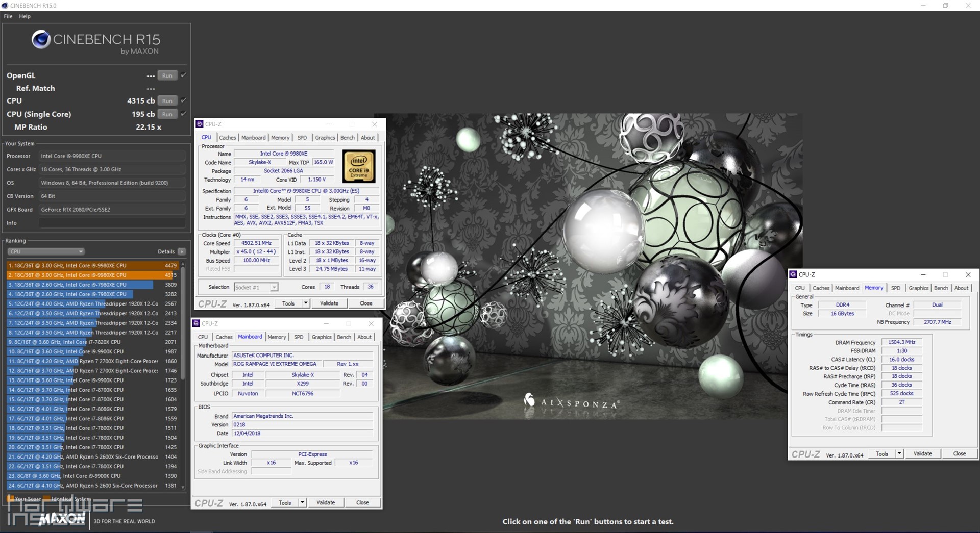
Task: Run the CPU benchmark
Action: [167, 101]
